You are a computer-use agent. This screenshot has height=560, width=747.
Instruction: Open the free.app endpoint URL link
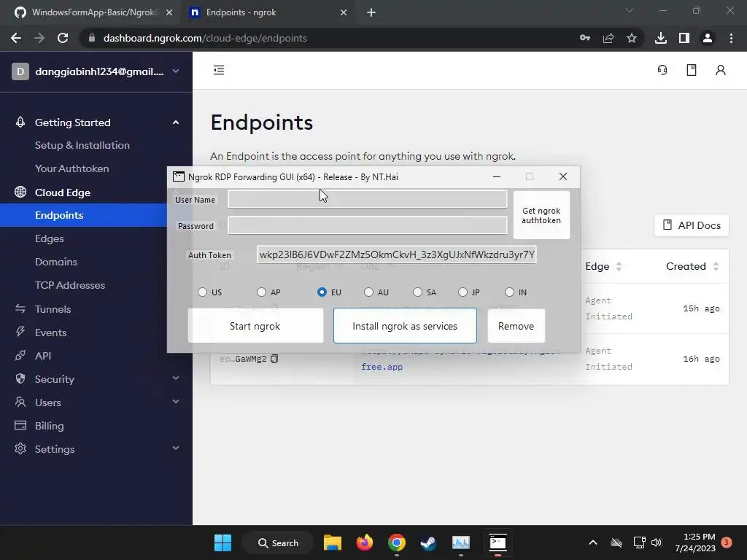tap(382, 367)
